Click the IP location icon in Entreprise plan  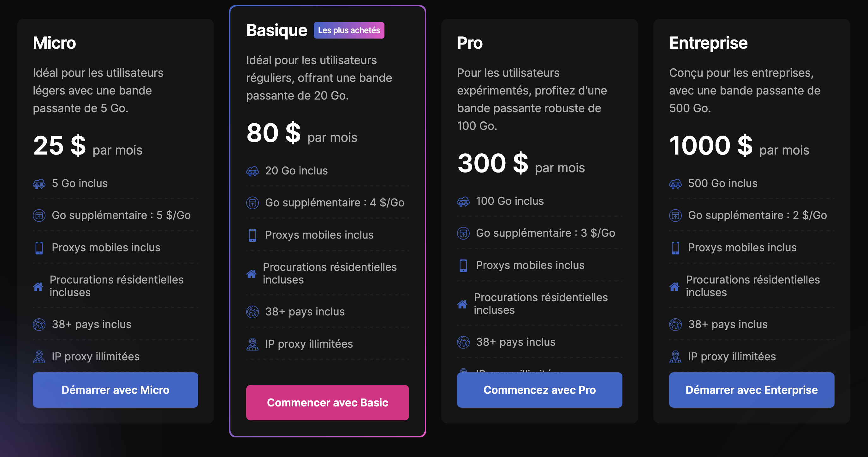pos(675,357)
